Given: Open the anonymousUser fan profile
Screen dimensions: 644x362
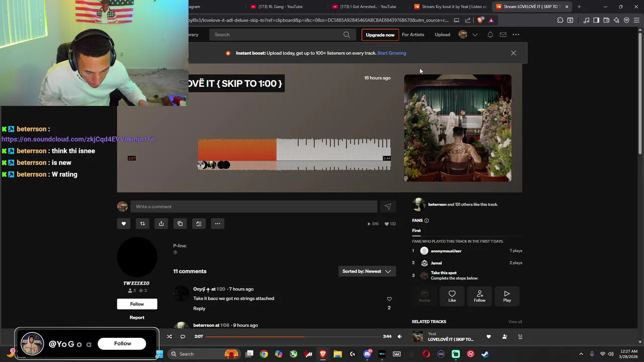Looking at the screenshot, I should [x=446, y=251].
